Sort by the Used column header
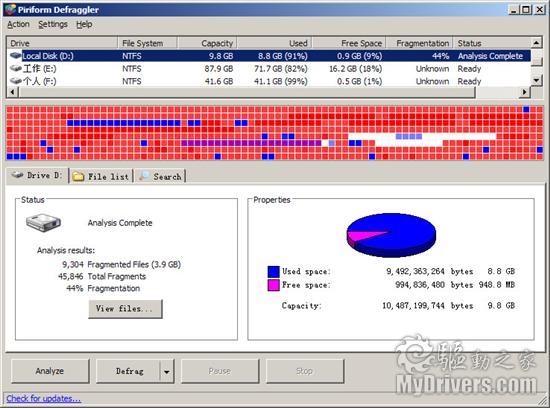550x408 pixels. point(275,43)
